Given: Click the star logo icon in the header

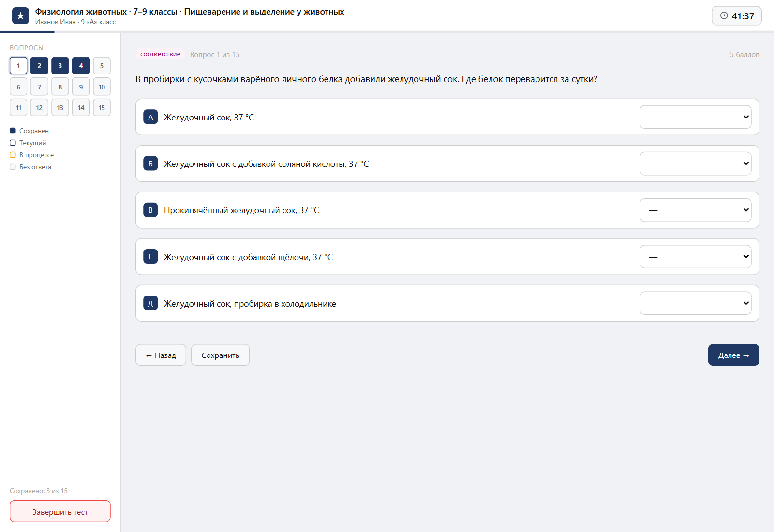Looking at the screenshot, I should (x=20, y=16).
